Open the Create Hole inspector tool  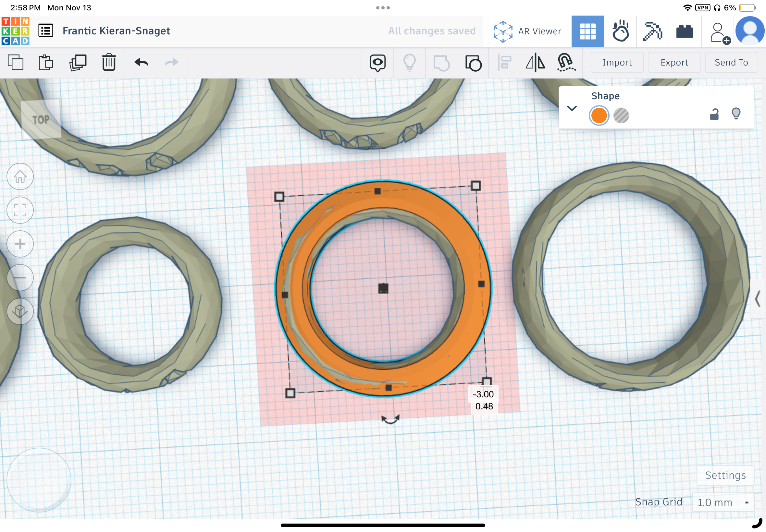[x=621, y=115]
